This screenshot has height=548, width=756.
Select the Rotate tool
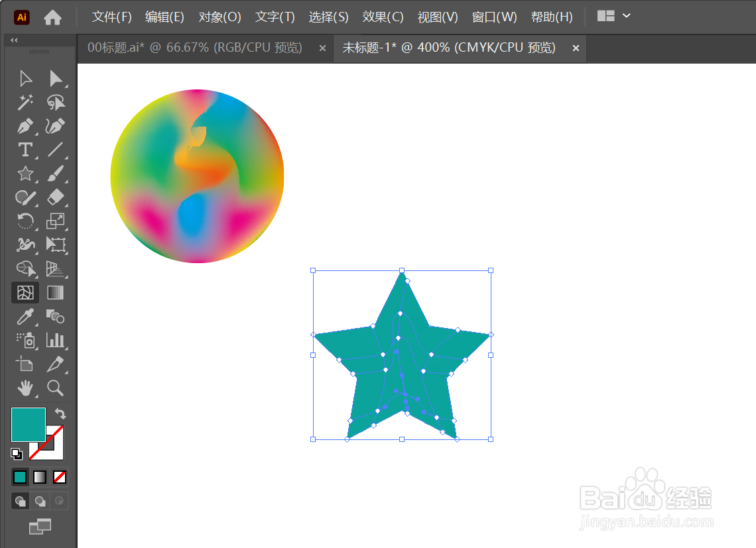26,221
